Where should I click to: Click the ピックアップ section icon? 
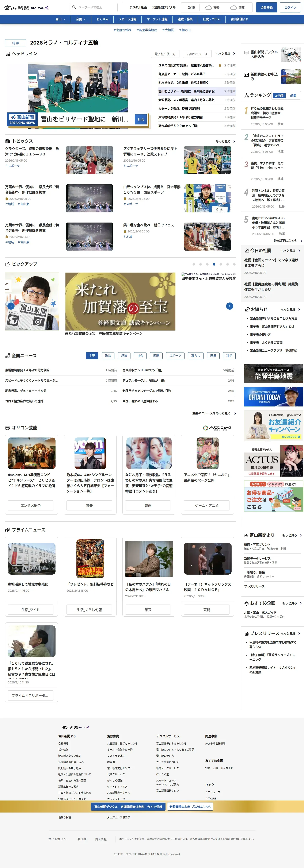tap(7, 264)
